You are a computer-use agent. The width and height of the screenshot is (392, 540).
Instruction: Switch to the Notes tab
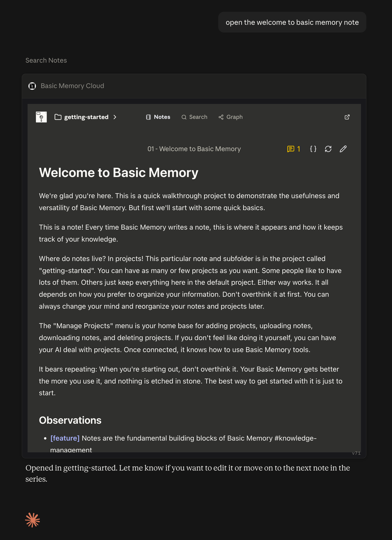(x=158, y=117)
